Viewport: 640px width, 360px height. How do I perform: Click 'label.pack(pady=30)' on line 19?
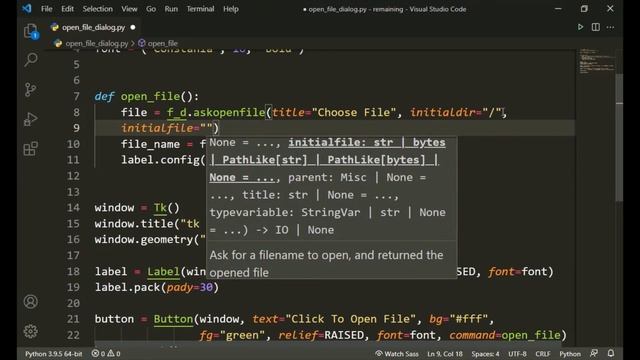[157, 287]
